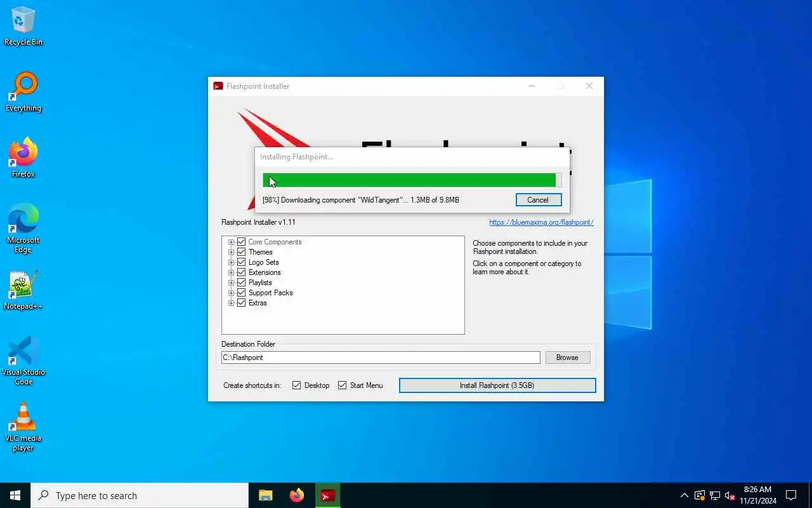Select the Extras label
Screen dimensions: 812x508
click(x=258, y=303)
